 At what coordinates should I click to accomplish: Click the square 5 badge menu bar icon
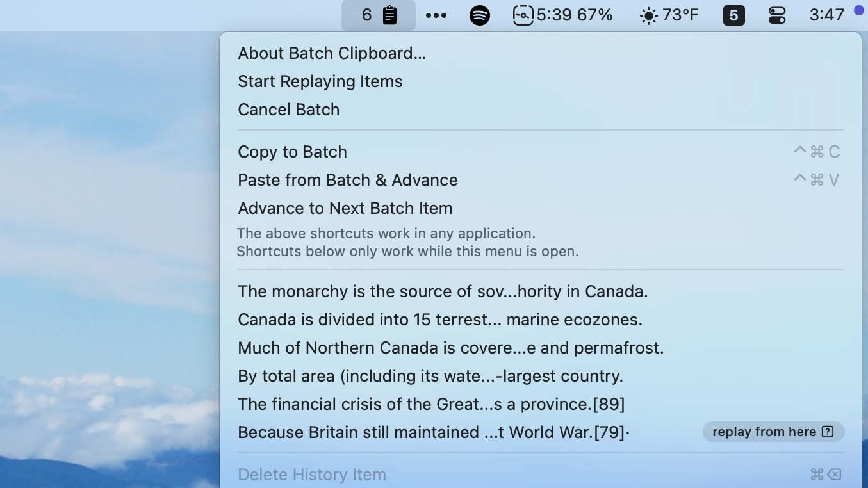point(734,15)
